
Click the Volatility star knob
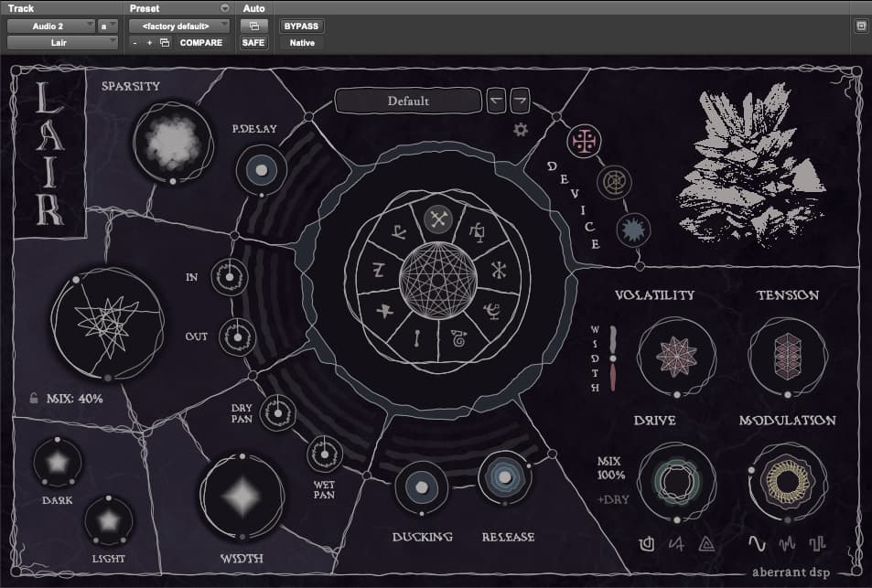coord(676,357)
